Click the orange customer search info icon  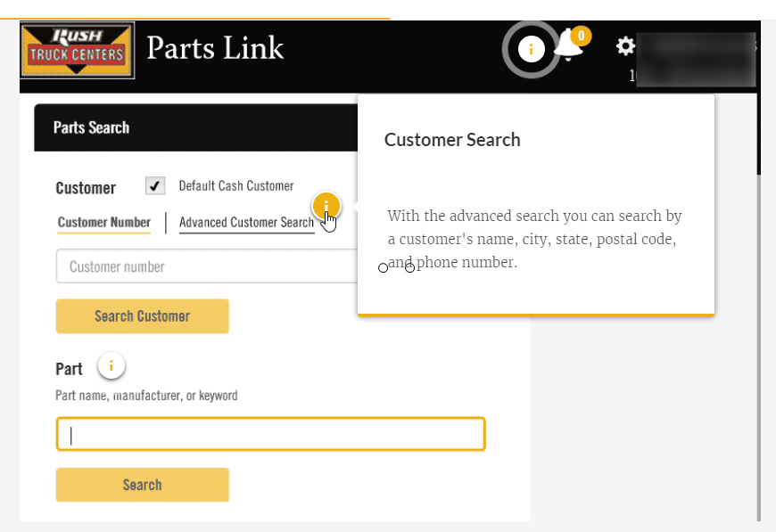[326, 206]
